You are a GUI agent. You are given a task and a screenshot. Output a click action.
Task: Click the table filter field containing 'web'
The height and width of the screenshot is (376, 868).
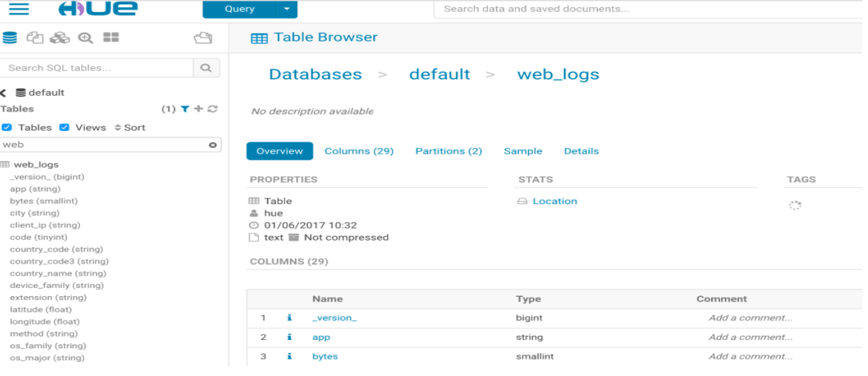[x=110, y=145]
